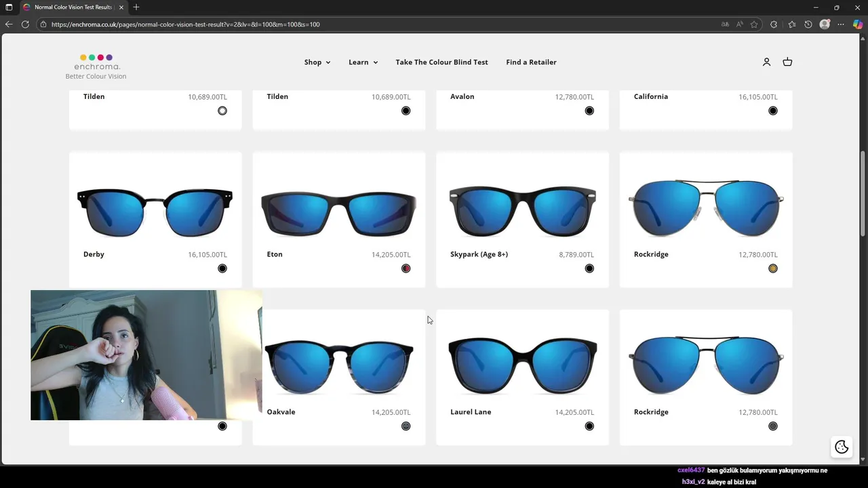This screenshot has height=488, width=868.
Task: Open the cookie preferences icon
Action: [x=842, y=447]
